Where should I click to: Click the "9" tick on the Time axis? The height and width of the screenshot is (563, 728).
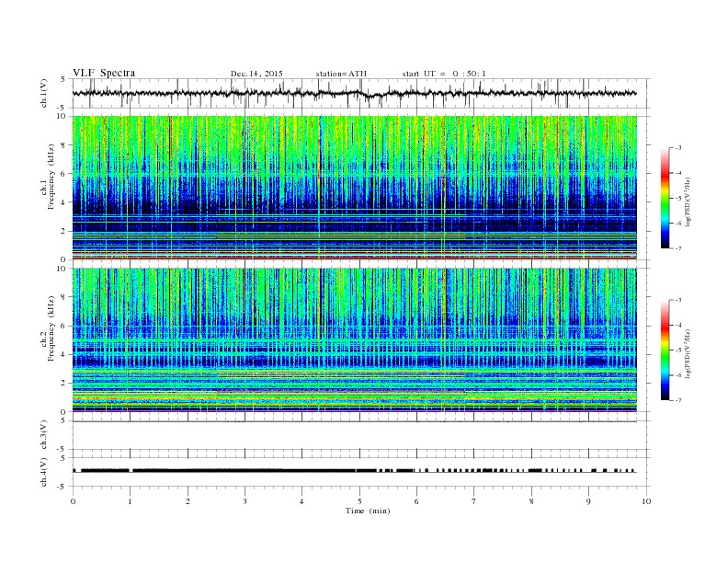pos(588,501)
